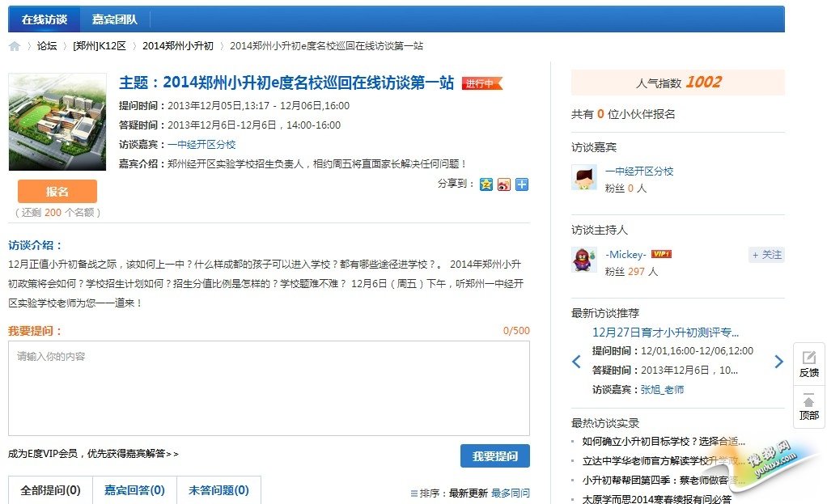Follow -Mickey- with 关注 button
This screenshot has height=504, width=827.
point(766,255)
